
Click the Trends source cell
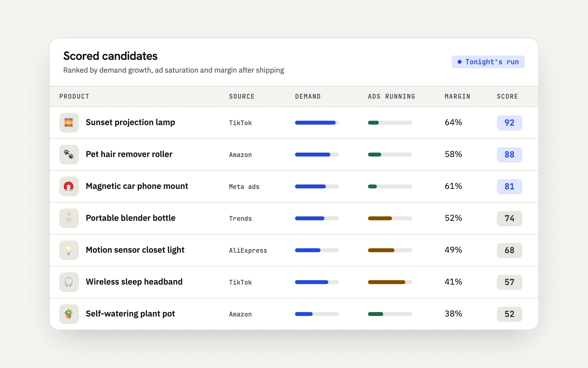[240, 219]
